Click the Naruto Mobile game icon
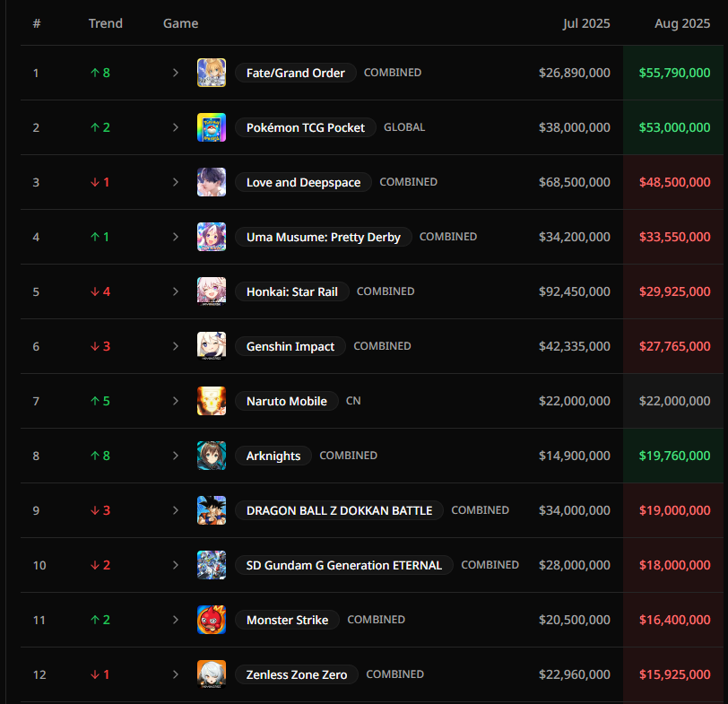This screenshot has height=704, width=728. [x=212, y=401]
